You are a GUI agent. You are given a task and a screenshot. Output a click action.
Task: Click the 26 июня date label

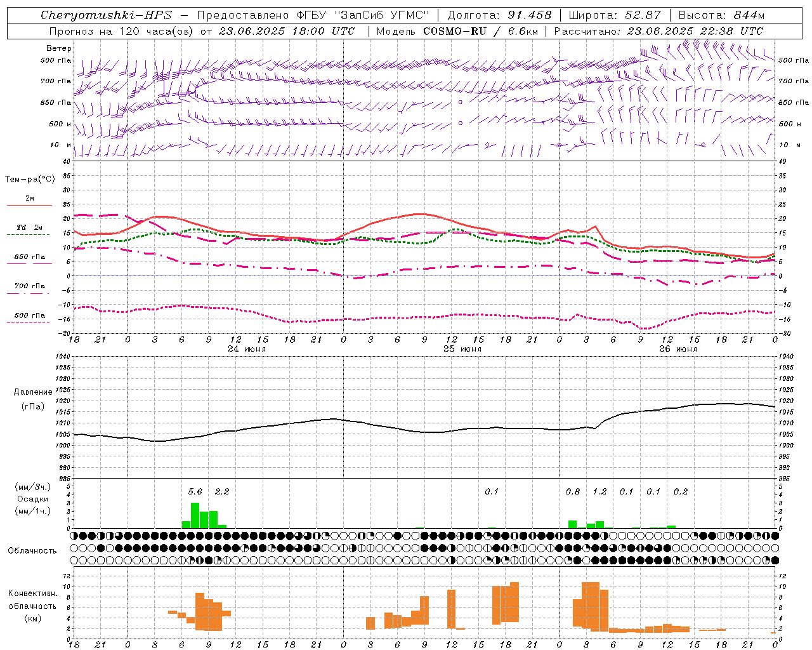point(678,349)
